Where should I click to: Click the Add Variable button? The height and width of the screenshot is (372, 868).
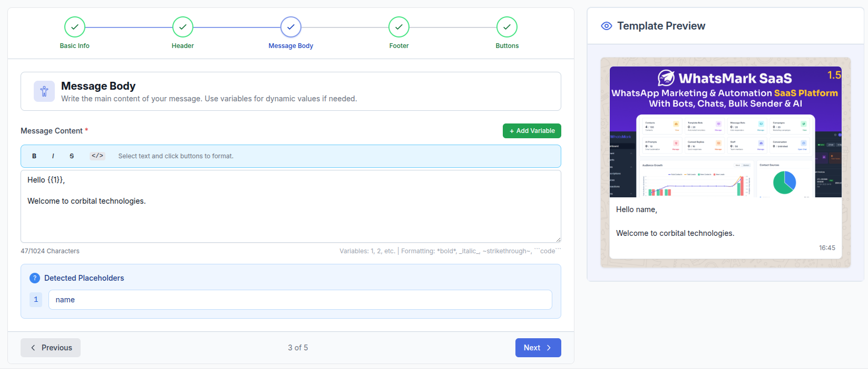point(532,131)
